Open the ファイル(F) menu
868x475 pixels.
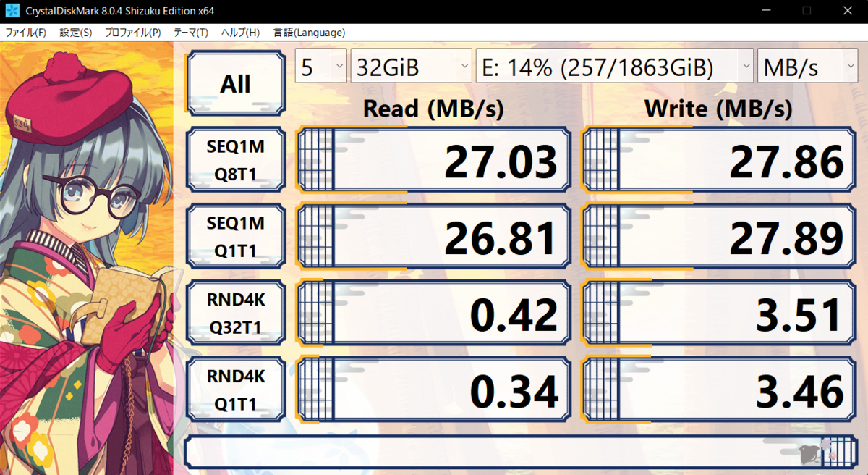coord(26,33)
